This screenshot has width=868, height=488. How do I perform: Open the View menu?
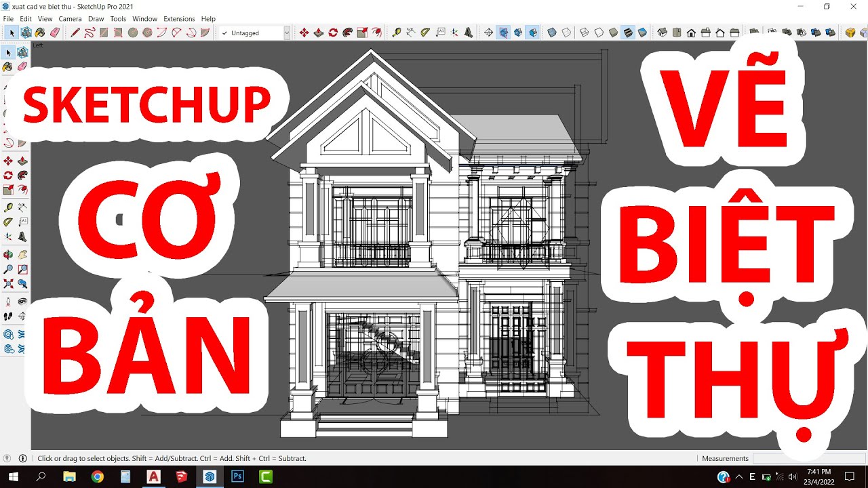click(45, 19)
